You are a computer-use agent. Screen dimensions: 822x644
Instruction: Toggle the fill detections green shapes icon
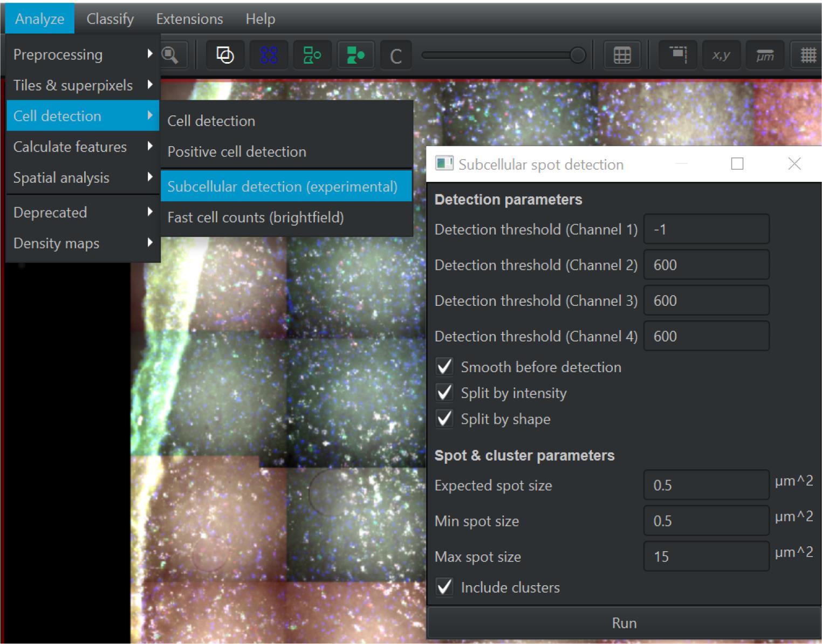coord(355,55)
